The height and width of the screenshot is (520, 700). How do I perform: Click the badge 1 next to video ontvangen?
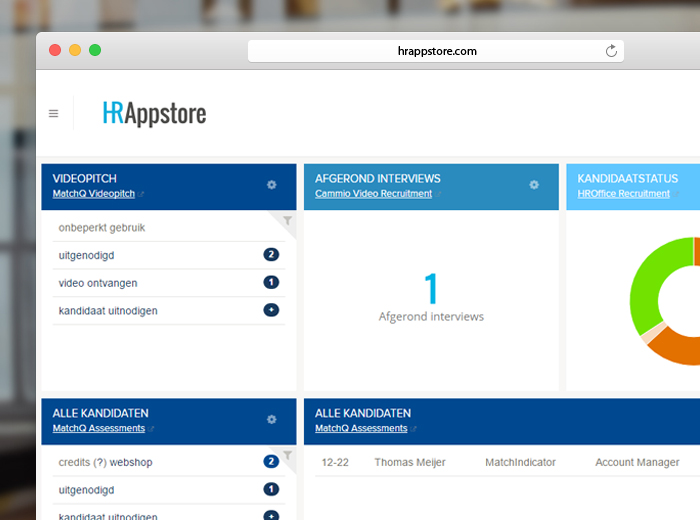(x=271, y=282)
